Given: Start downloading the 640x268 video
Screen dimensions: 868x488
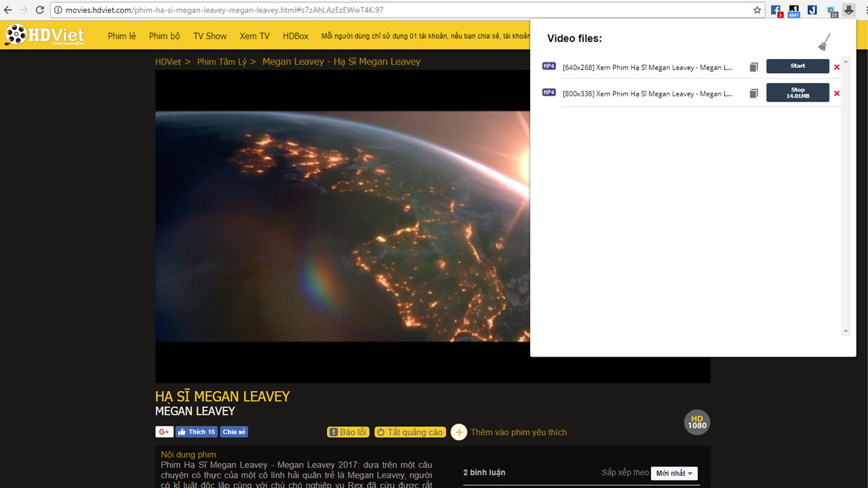Looking at the screenshot, I should tap(797, 66).
